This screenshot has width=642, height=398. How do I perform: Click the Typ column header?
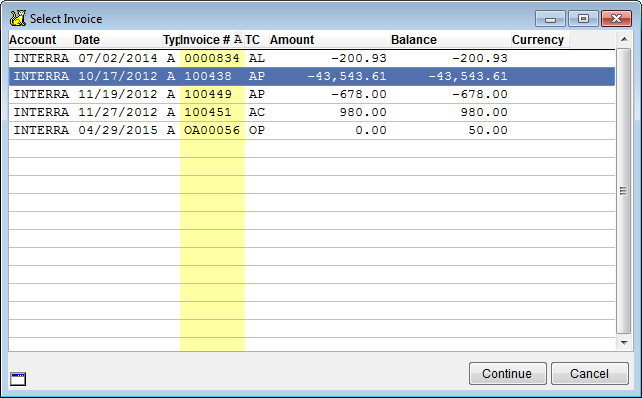[171, 40]
